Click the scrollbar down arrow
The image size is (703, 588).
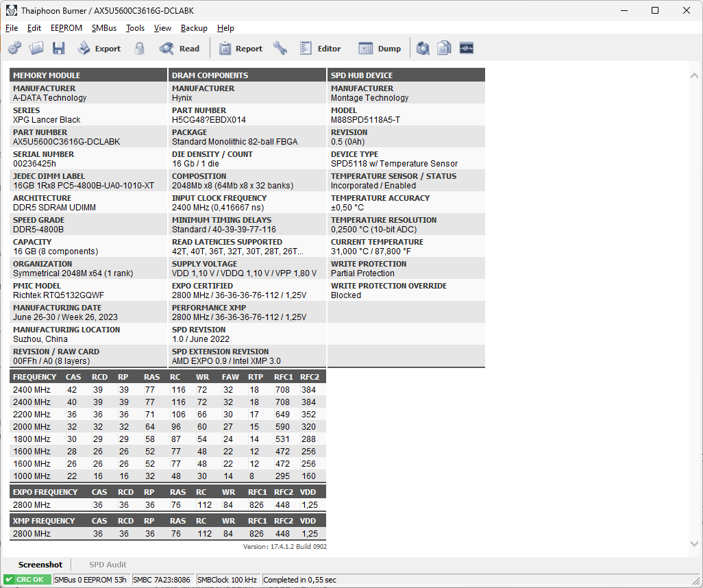pos(694,544)
